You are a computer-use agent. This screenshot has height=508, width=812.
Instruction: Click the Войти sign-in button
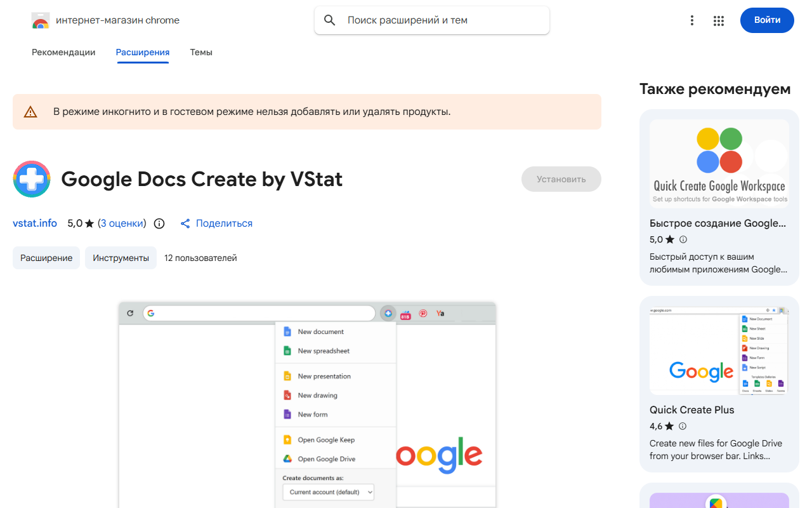767,20
